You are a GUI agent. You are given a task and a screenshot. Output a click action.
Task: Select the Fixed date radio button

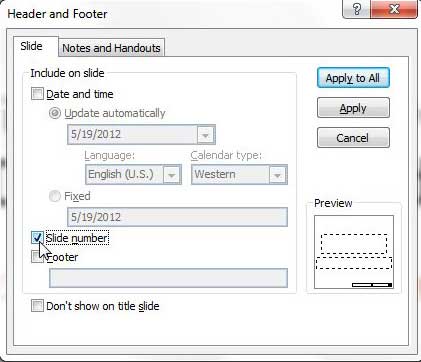[x=55, y=196]
